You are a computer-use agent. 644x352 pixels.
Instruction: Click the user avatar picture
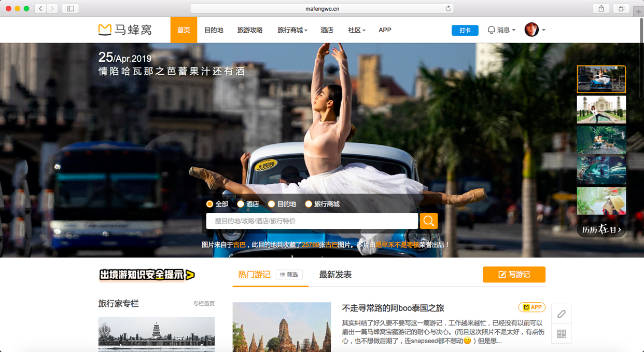(x=531, y=30)
